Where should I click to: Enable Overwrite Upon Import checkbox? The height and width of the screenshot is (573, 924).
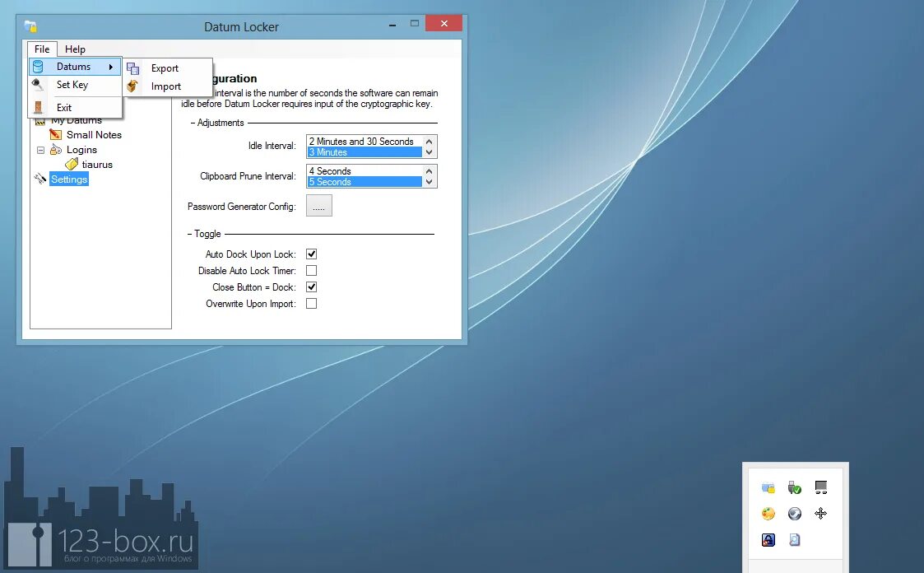tap(311, 304)
